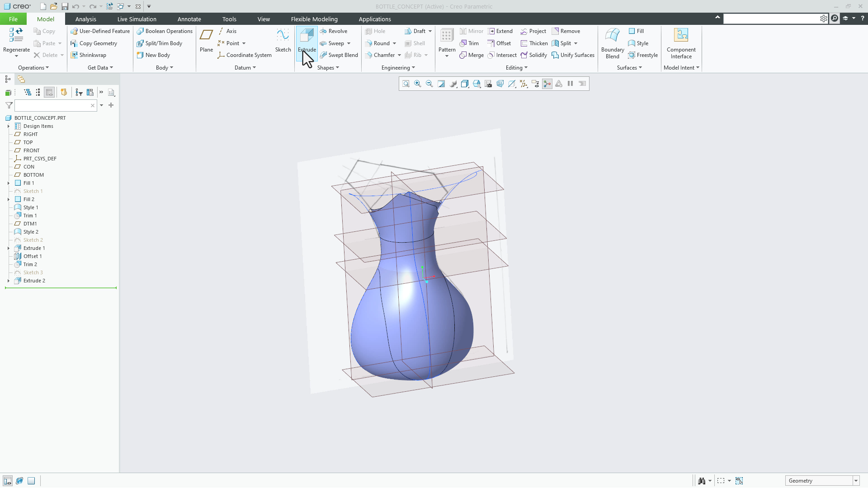Click Boolean Operations button
This screenshot has width=868, height=488.
click(165, 31)
